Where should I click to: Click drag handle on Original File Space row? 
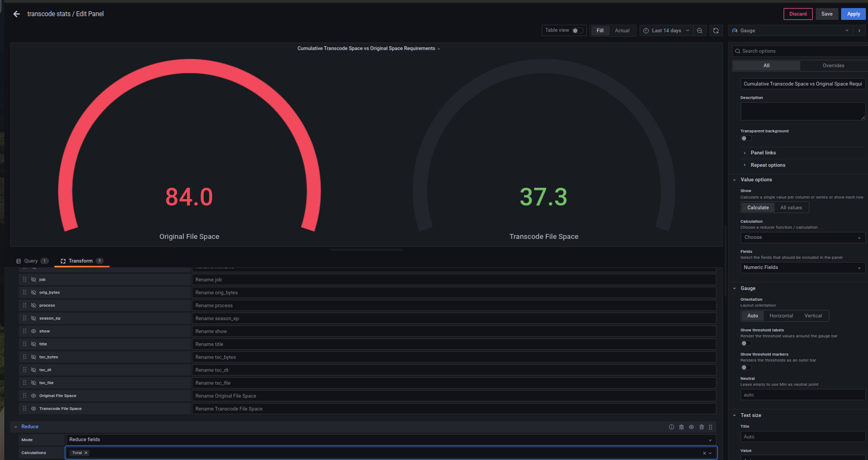(25, 396)
